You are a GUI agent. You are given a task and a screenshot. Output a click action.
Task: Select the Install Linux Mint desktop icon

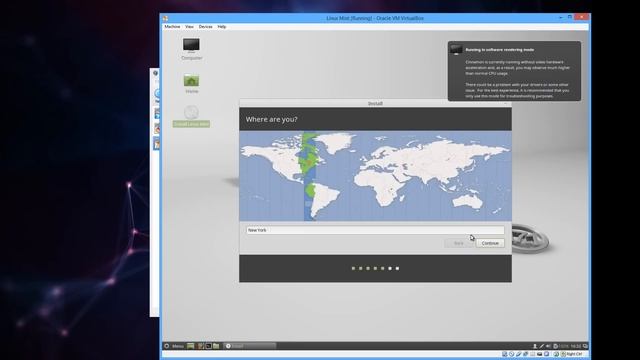[191, 116]
